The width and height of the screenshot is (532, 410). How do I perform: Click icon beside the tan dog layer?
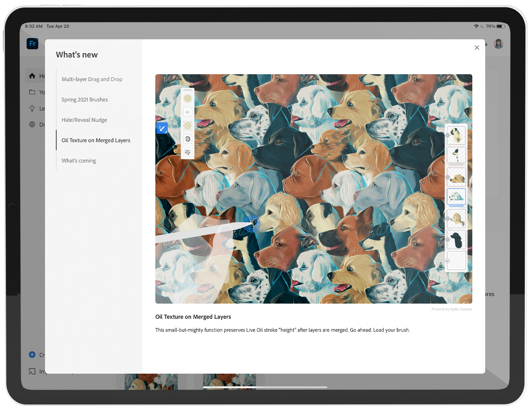tap(447, 177)
